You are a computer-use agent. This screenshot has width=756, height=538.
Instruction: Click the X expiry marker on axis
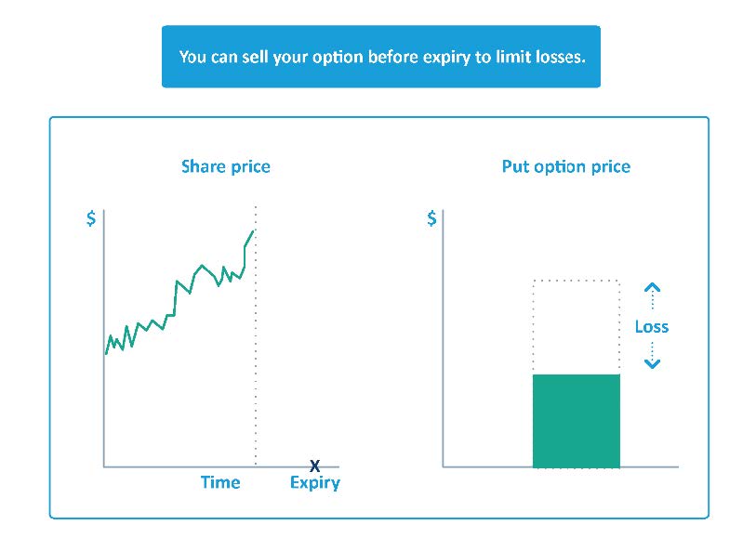[x=314, y=466]
